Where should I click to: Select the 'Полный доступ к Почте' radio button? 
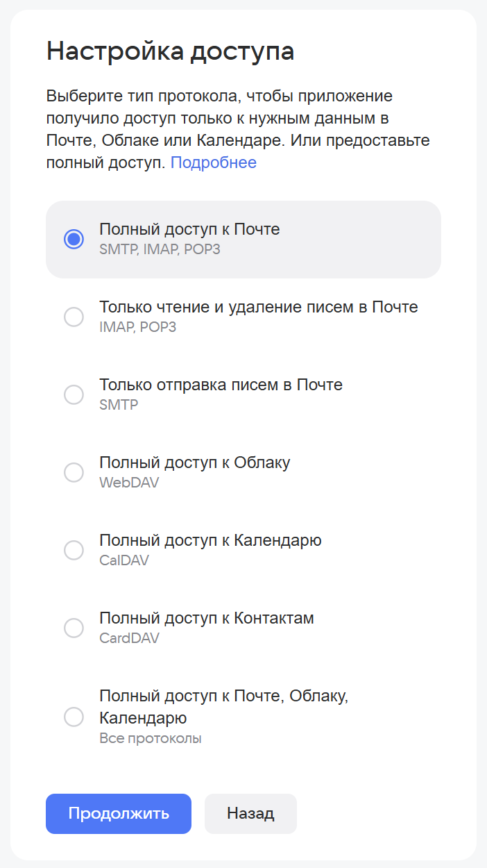(74, 239)
